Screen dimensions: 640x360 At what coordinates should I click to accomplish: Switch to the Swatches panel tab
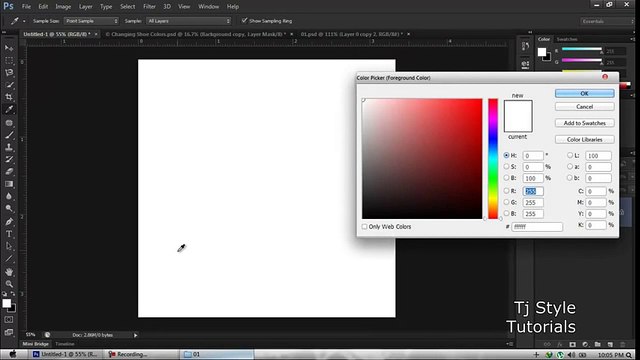[x=567, y=39]
